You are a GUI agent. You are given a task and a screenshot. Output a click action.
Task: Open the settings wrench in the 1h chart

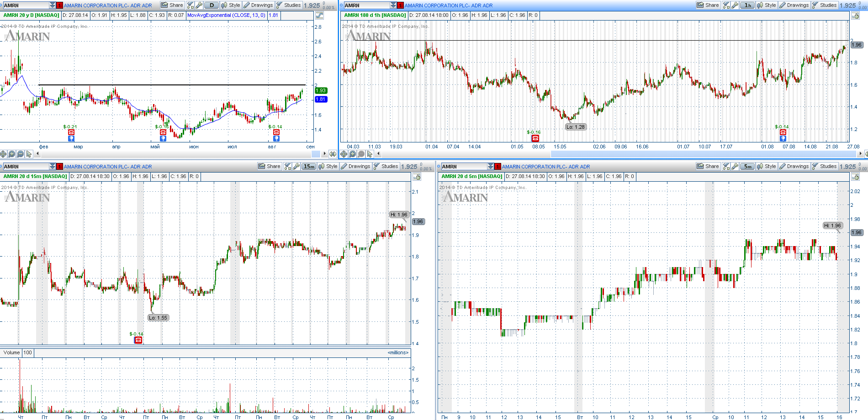[x=735, y=5]
